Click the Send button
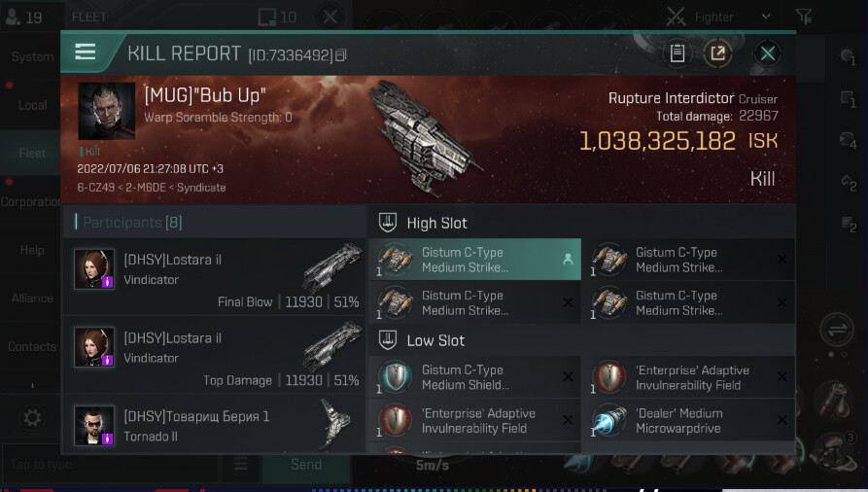Screen dimensions: 868x492 (x=306, y=465)
